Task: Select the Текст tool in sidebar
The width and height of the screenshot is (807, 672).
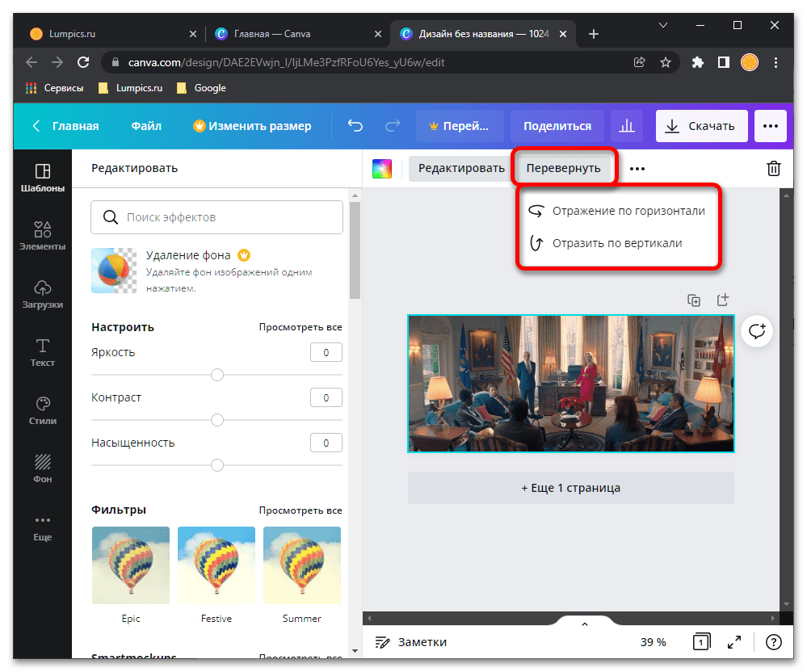Action: 43,352
